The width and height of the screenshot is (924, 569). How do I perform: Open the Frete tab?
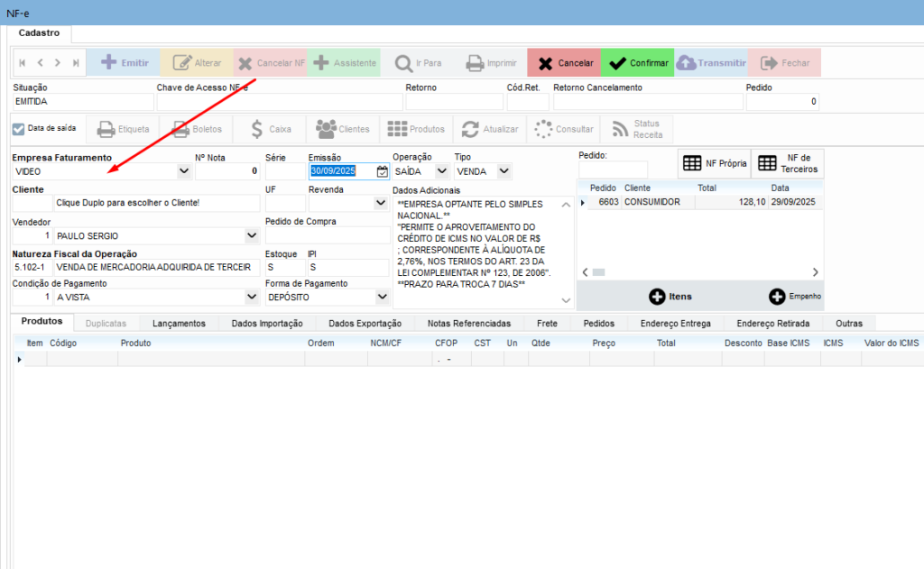[x=547, y=324]
